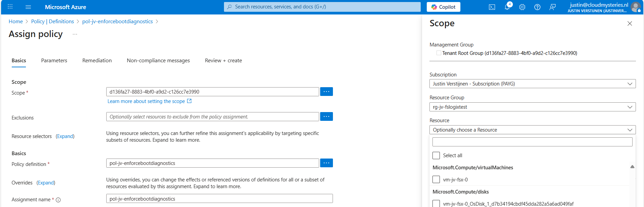
Task: Click the resource list scrollbar up arrow
Action: coord(632,167)
